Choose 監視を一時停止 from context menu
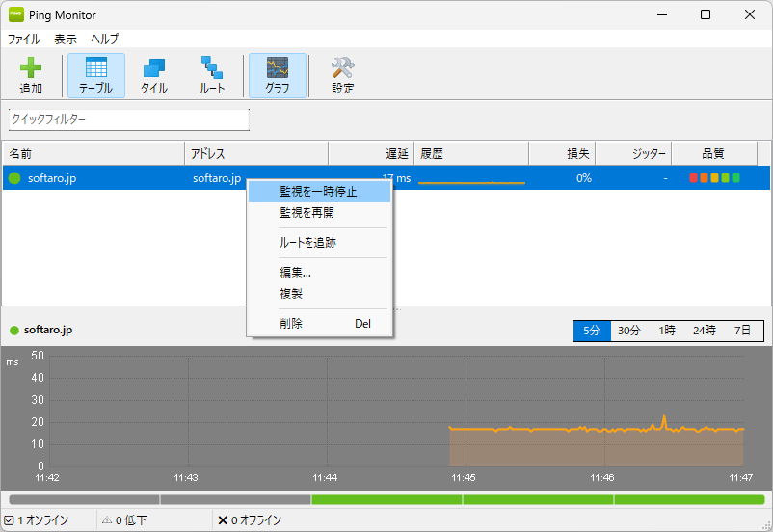 click(318, 192)
